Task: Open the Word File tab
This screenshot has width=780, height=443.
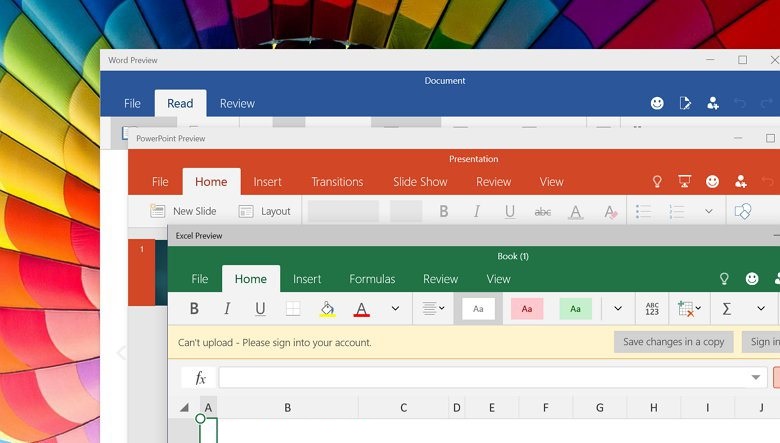Action: coord(132,103)
